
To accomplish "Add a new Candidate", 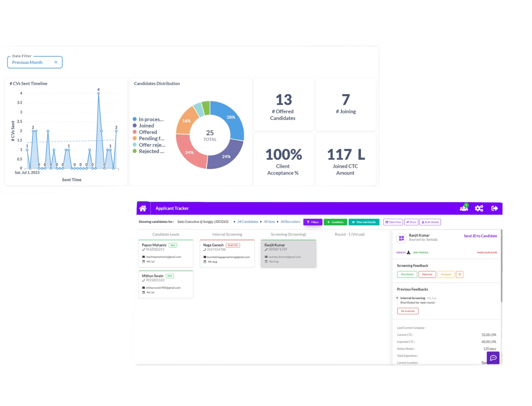I will 335,222.
